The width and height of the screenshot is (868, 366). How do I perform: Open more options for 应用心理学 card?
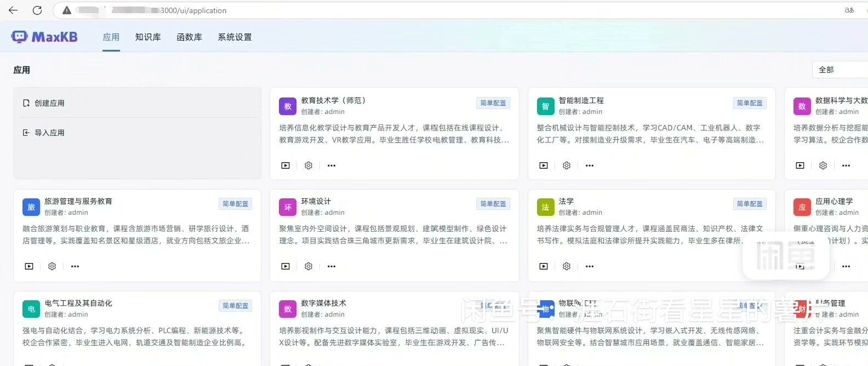click(846, 266)
